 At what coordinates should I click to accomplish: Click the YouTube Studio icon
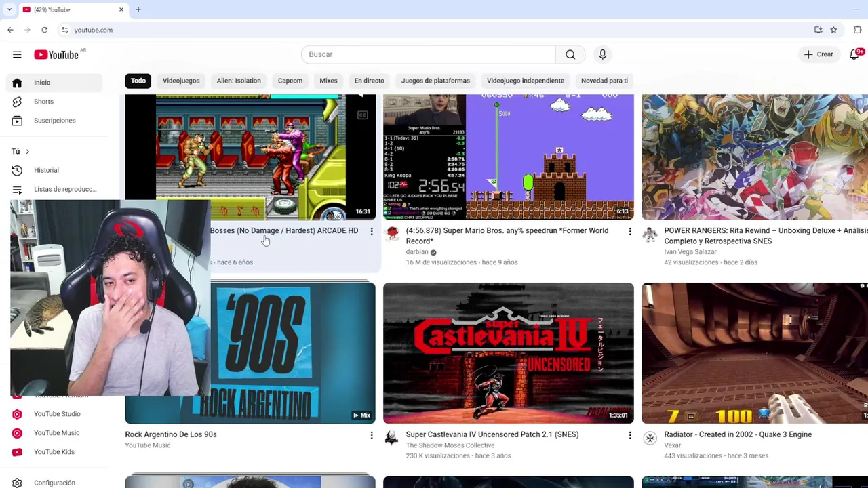tap(17, 414)
